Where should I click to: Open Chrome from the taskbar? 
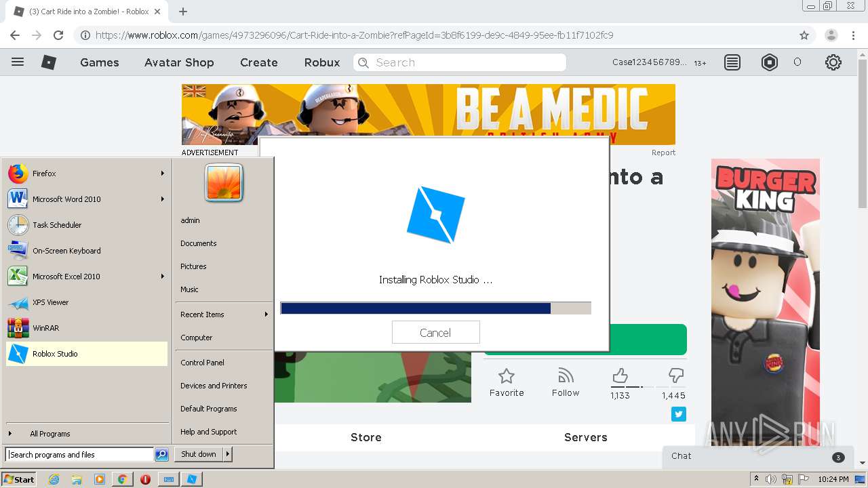(122, 479)
